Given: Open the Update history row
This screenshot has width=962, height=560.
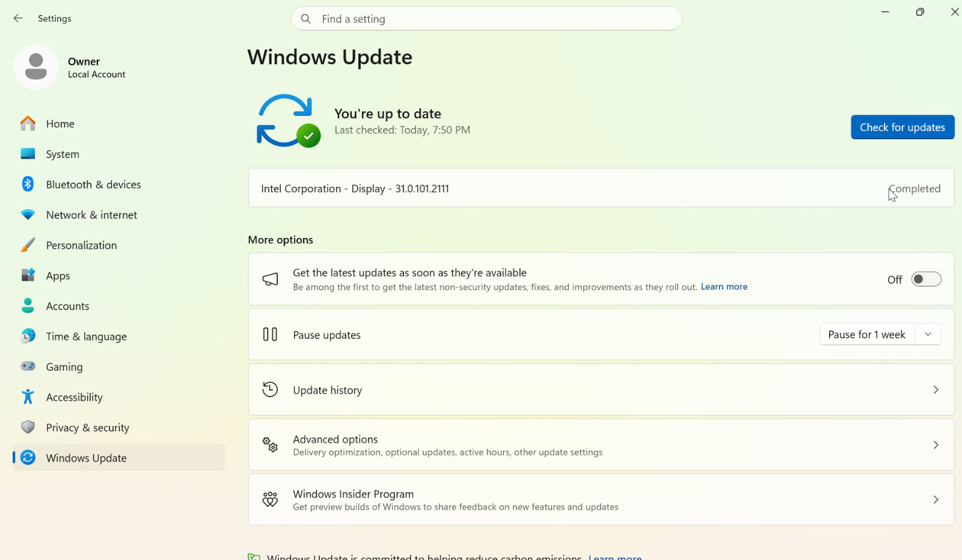Looking at the screenshot, I should (x=601, y=390).
